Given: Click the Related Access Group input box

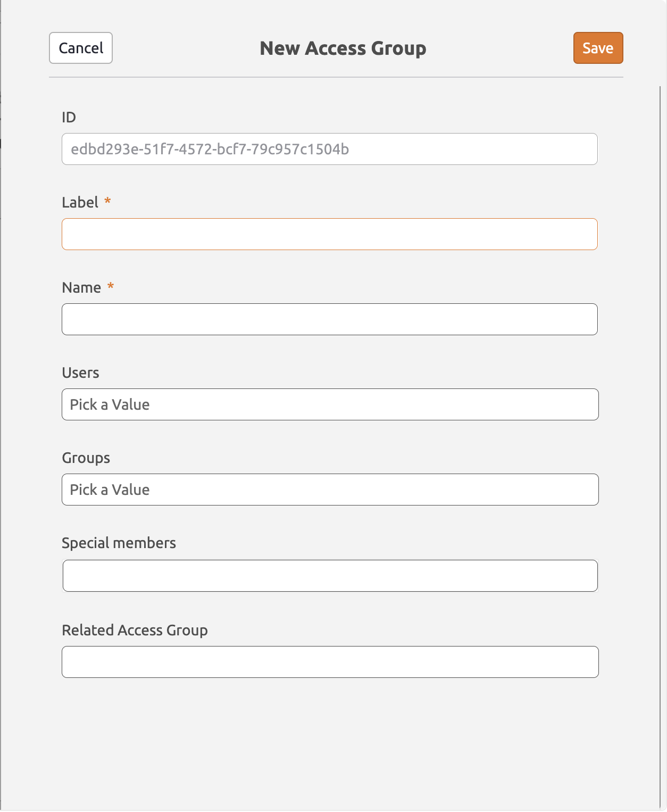Looking at the screenshot, I should pyautogui.click(x=330, y=661).
